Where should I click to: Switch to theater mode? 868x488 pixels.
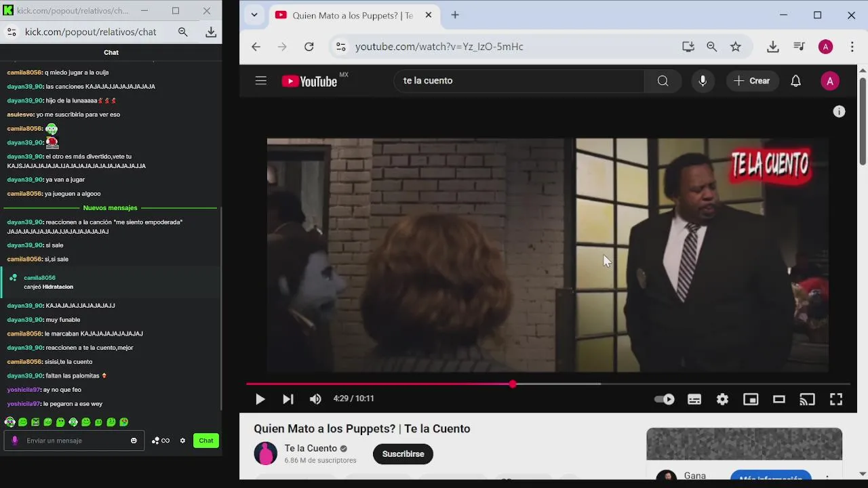point(778,399)
